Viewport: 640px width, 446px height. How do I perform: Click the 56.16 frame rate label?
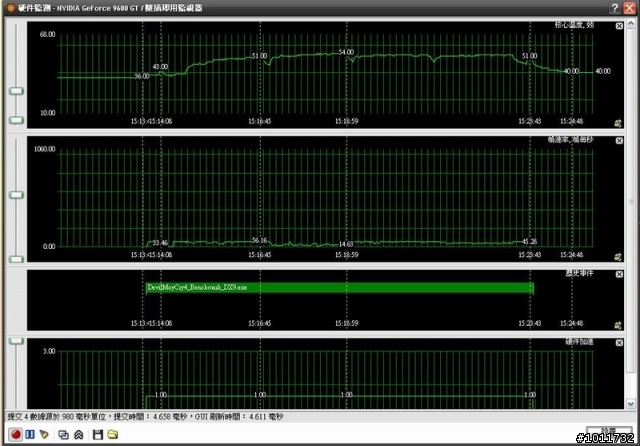[259, 240]
